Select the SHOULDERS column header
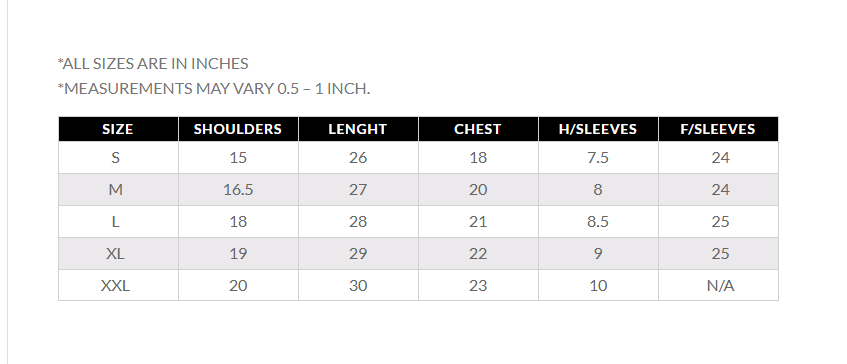The image size is (847, 364). point(238,129)
